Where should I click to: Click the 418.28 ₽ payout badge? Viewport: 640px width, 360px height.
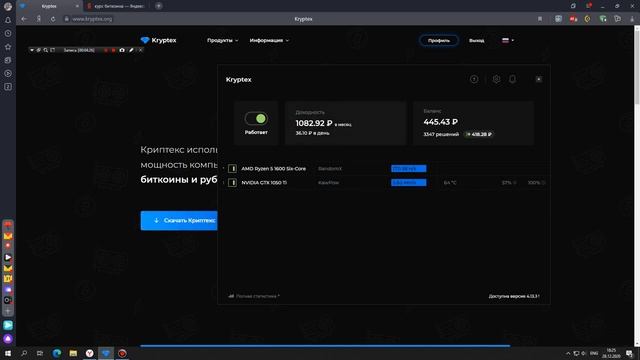[479, 134]
